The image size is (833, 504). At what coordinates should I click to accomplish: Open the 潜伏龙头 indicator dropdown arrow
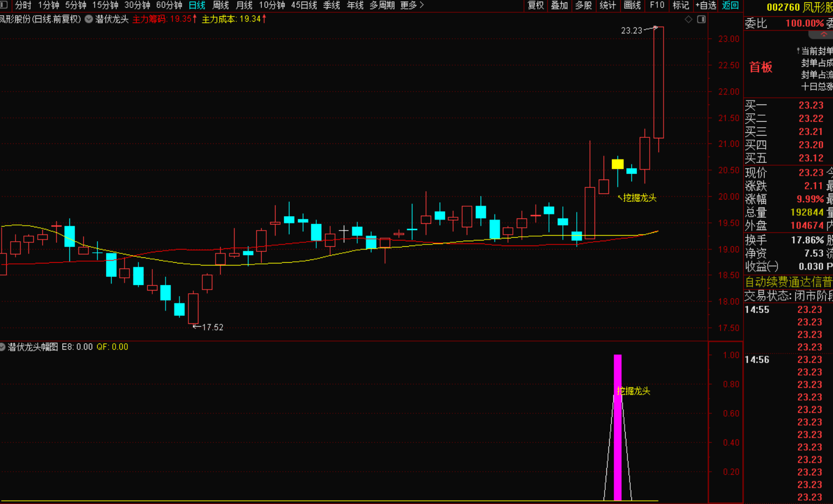pos(89,19)
